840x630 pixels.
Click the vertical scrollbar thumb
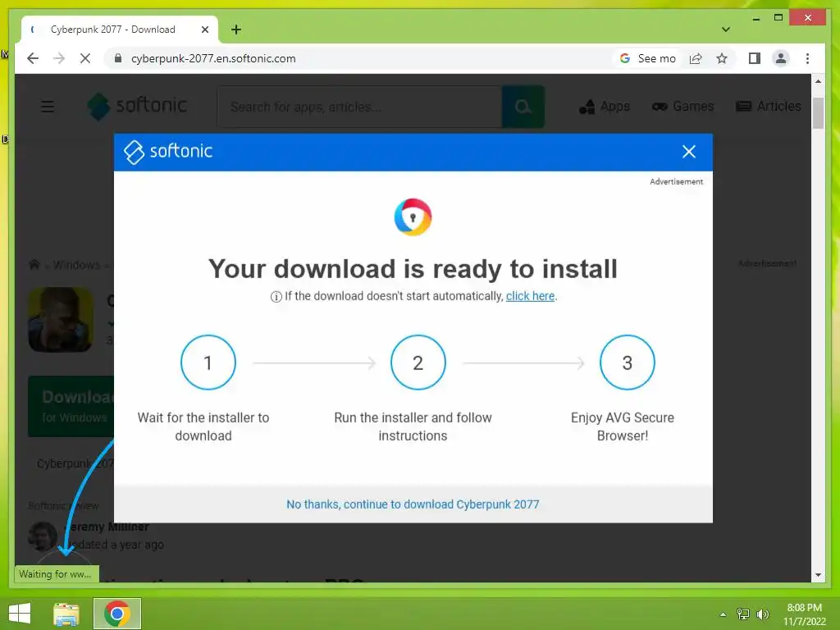click(818, 113)
